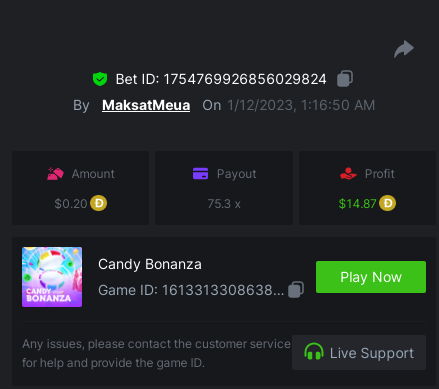Image resolution: width=439 pixels, height=389 pixels.
Task: Click the red Profit hand icon
Action: pos(348,174)
